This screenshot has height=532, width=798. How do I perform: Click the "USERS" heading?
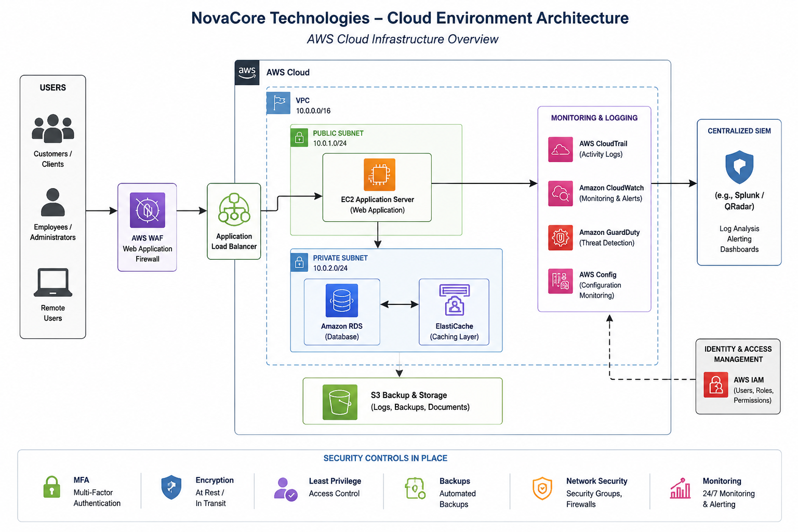53,88
